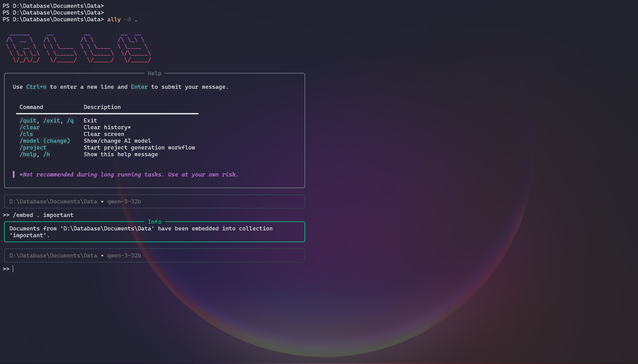This screenshot has width=638, height=364.
Task: Click the /project command entry
Action: 33,148
